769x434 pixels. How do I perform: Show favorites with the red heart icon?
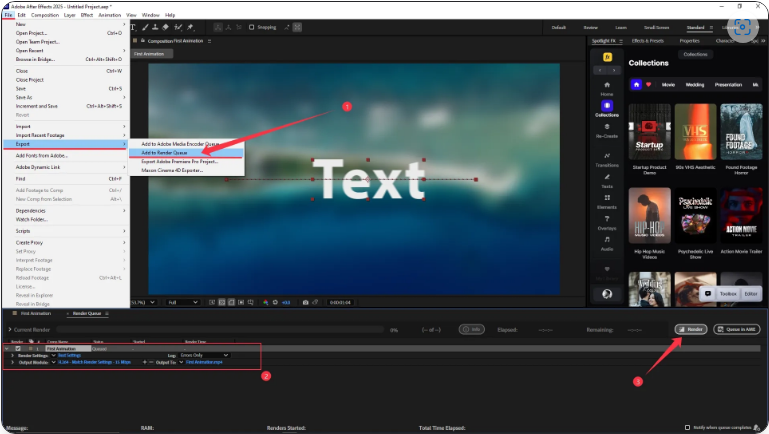pyautogui.click(x=648, y=84)
